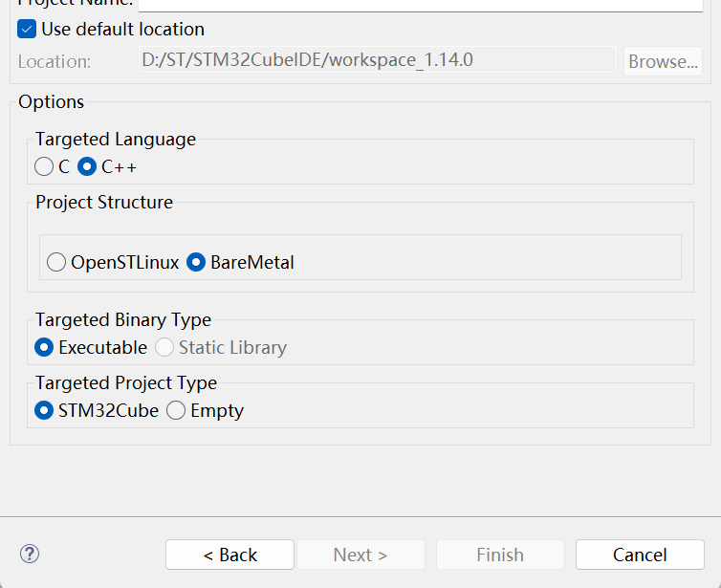Open the help question mark icon
This screenshot has width=721, height=588.
coord(30,554)
